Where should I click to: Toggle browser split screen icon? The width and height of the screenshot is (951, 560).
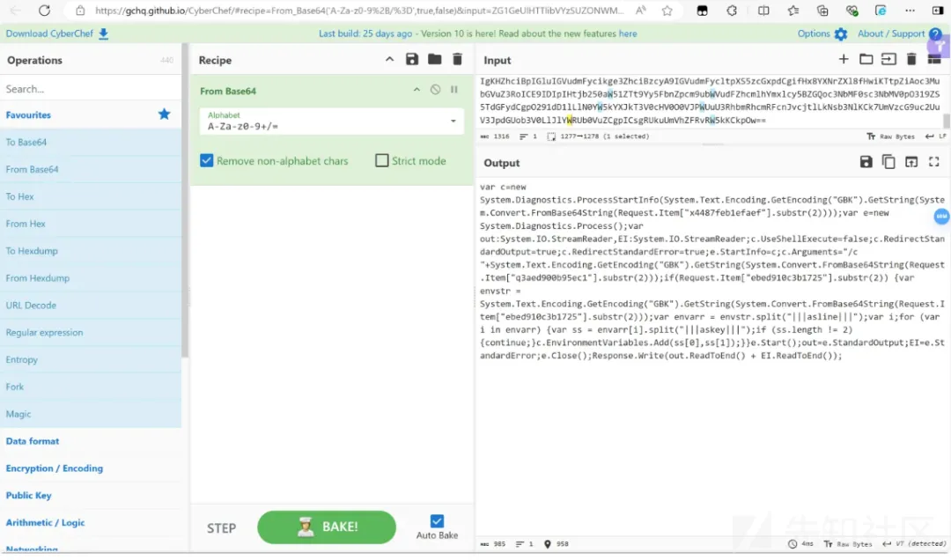coord(763,11)
